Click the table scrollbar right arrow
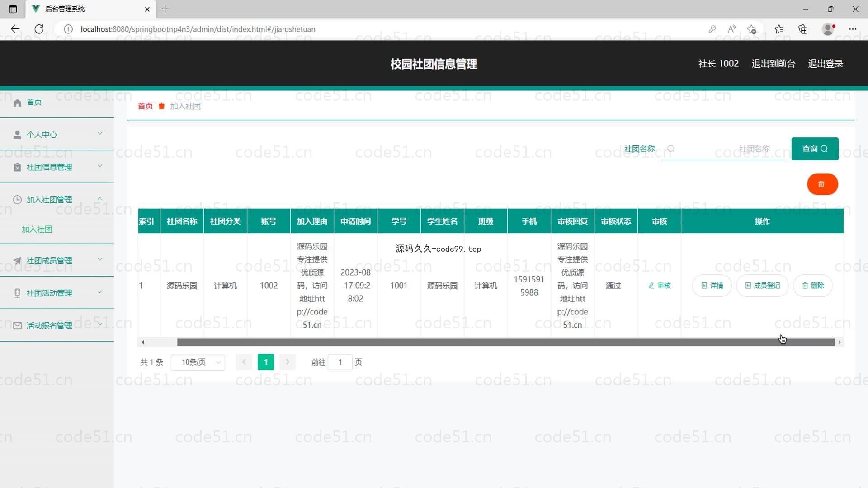 click(840, 343)
